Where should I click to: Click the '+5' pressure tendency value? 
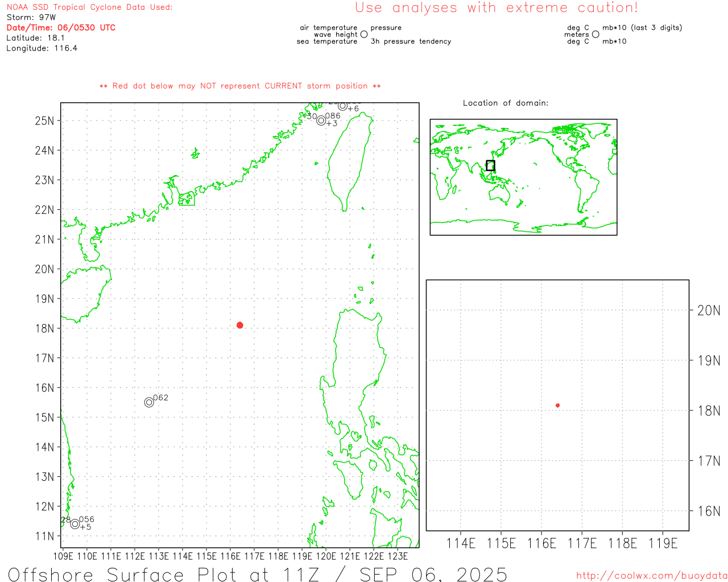(85, 527)
